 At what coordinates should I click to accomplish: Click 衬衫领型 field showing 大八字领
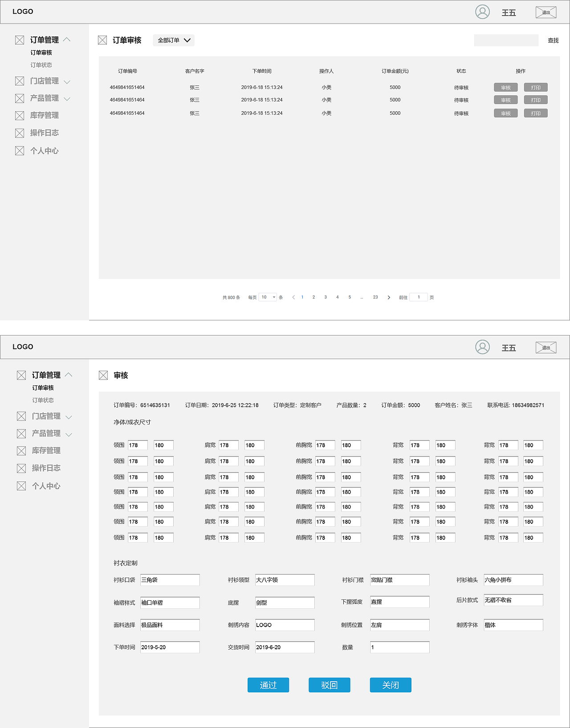click(285, 580)
